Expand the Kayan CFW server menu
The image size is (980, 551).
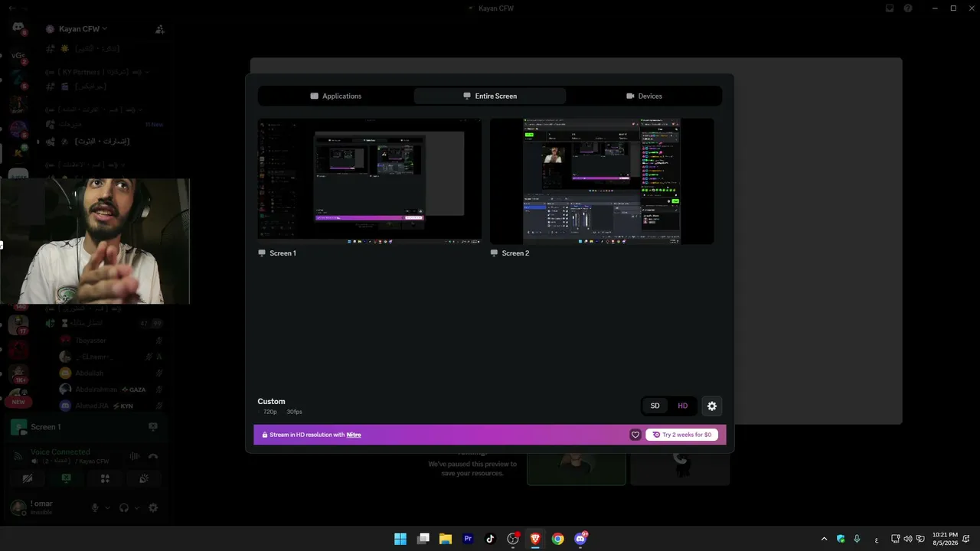pyautogui.click(x=80, y=29)
